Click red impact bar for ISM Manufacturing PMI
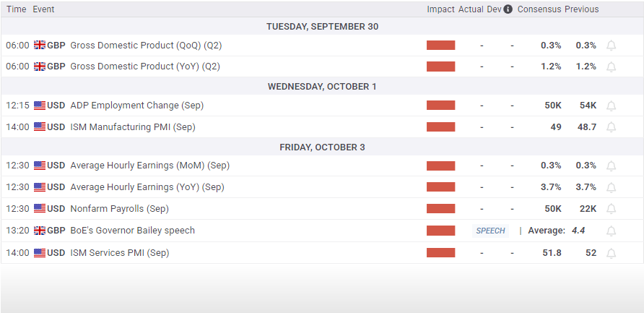The height and width of the screenshot is (313, 644). point(440,127)
